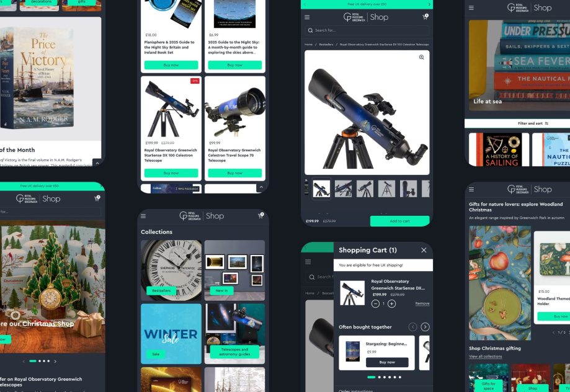570x392 pixels.
Task: Open the A History of Sailing book
Action: [x=499, y=149]
